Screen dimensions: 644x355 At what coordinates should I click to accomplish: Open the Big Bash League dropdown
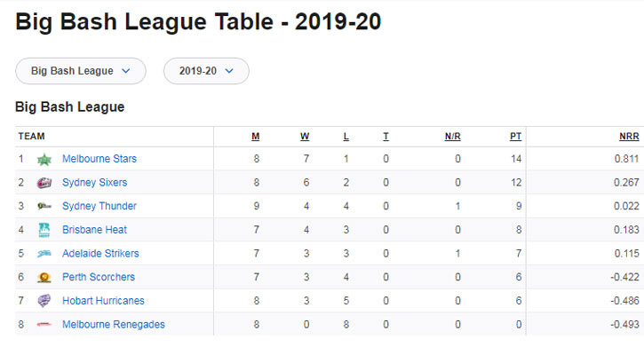click(x=81, y=71)
